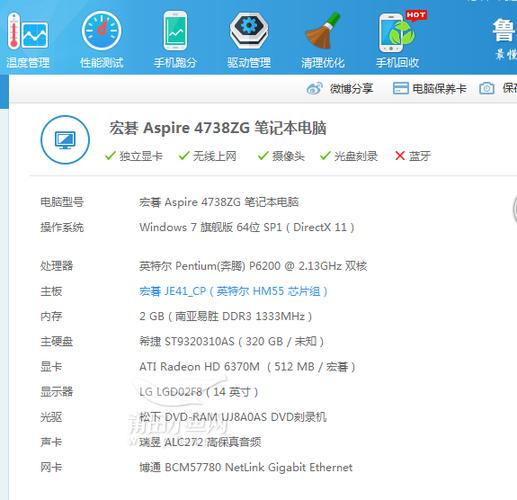Click the 希捷 ST9320310AS disk value
Screen dimensions: 517x500
coord(232,342)
